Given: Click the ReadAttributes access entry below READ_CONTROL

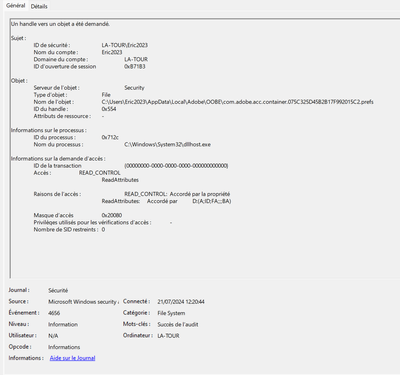Looking at the screenshot, I should click(120, 180).
